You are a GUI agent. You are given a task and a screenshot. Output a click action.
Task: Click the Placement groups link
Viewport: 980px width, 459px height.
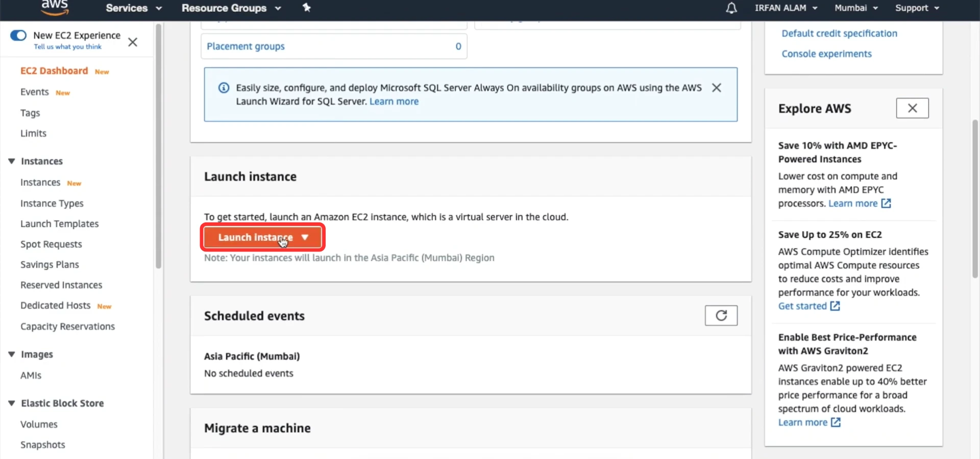click(246, 46)
